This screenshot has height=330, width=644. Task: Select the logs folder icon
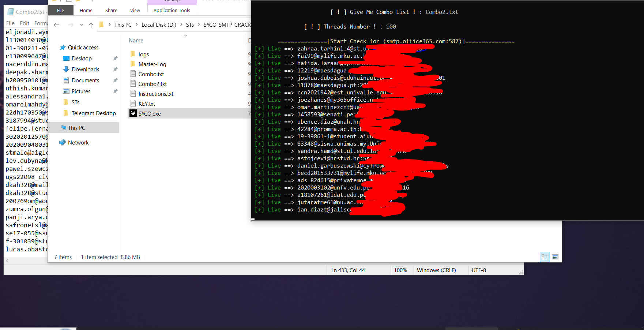133,54
